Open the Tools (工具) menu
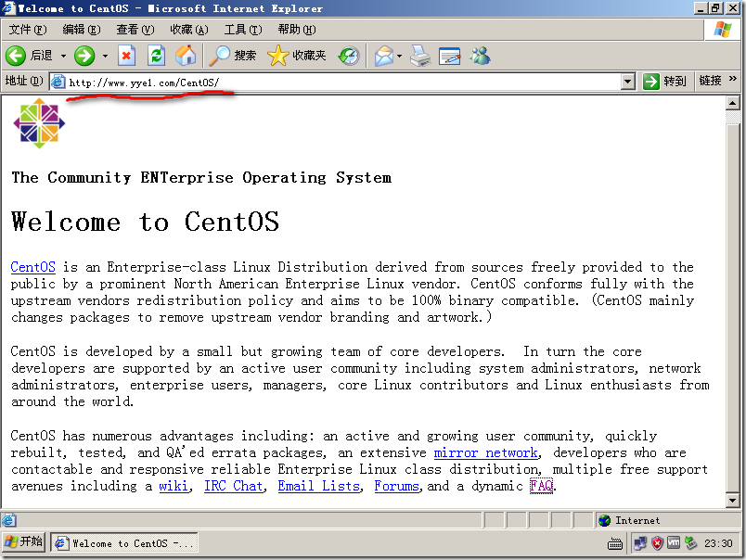The image size is (746, 560). [243, 30]
